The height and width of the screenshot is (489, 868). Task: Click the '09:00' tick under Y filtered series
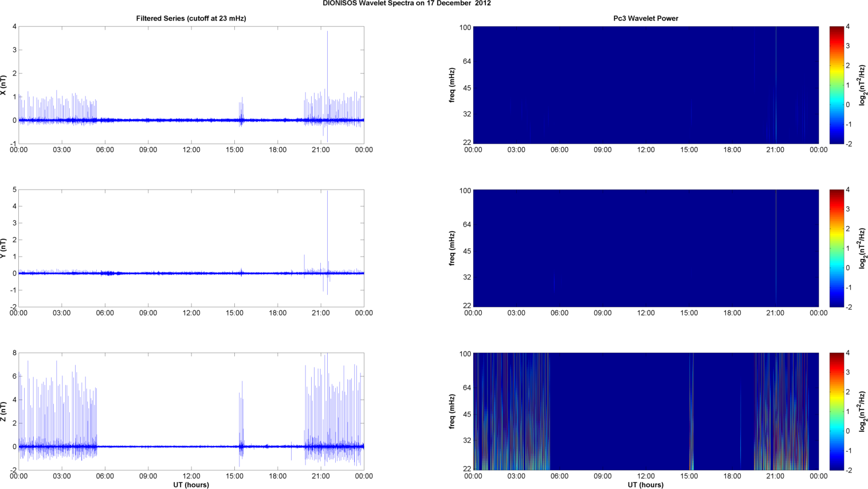click(x=148, y=313)
